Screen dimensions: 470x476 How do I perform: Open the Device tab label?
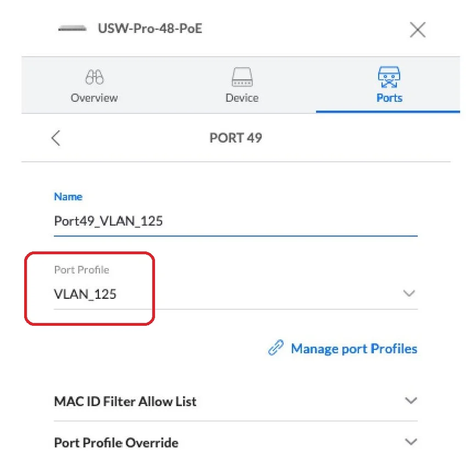(x=242, y=98)
